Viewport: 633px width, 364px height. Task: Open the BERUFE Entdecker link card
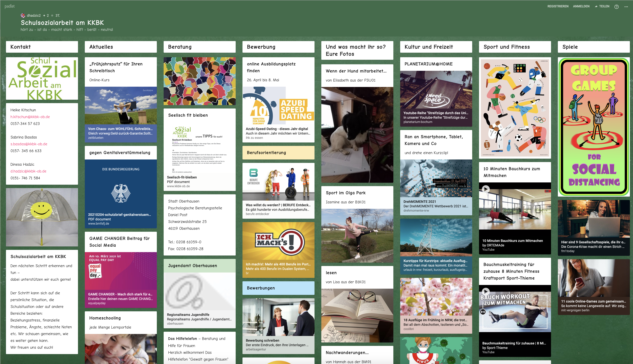(x=278, y=191)
